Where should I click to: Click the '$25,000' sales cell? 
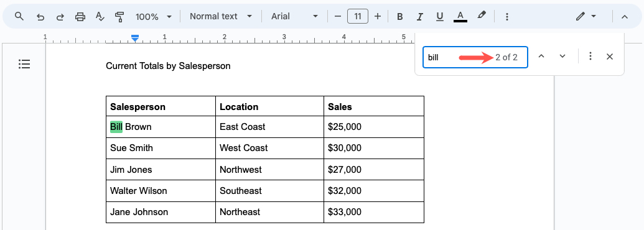[374, 127]
